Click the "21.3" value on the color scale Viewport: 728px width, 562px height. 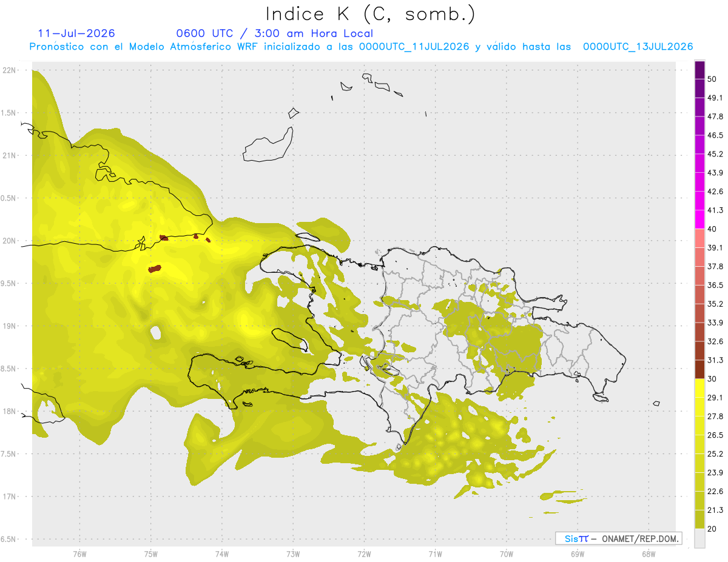point(715,510)
